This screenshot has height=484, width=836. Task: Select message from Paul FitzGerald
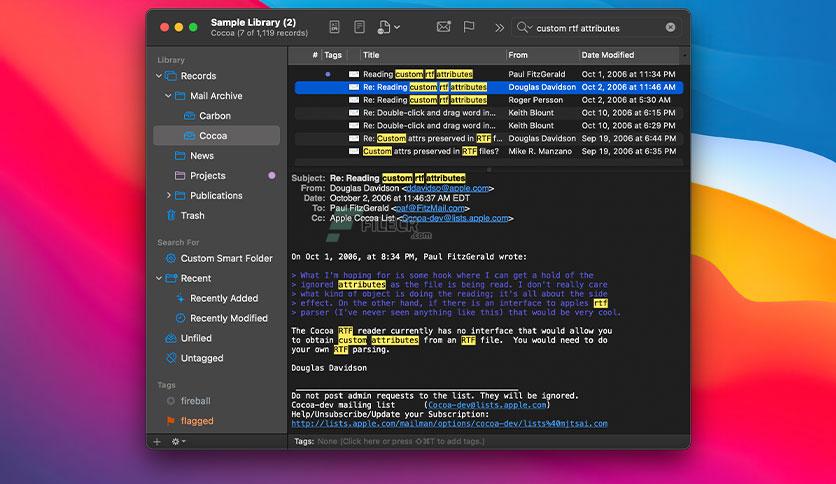488,74
